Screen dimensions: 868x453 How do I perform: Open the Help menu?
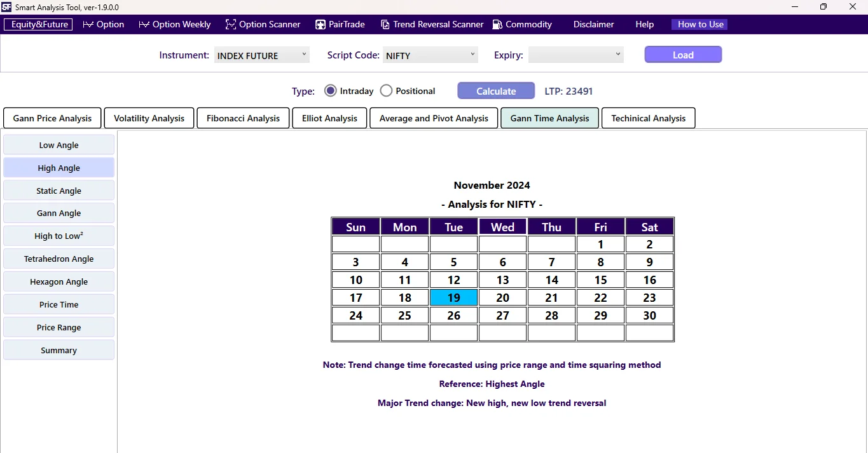pos(644,24)
